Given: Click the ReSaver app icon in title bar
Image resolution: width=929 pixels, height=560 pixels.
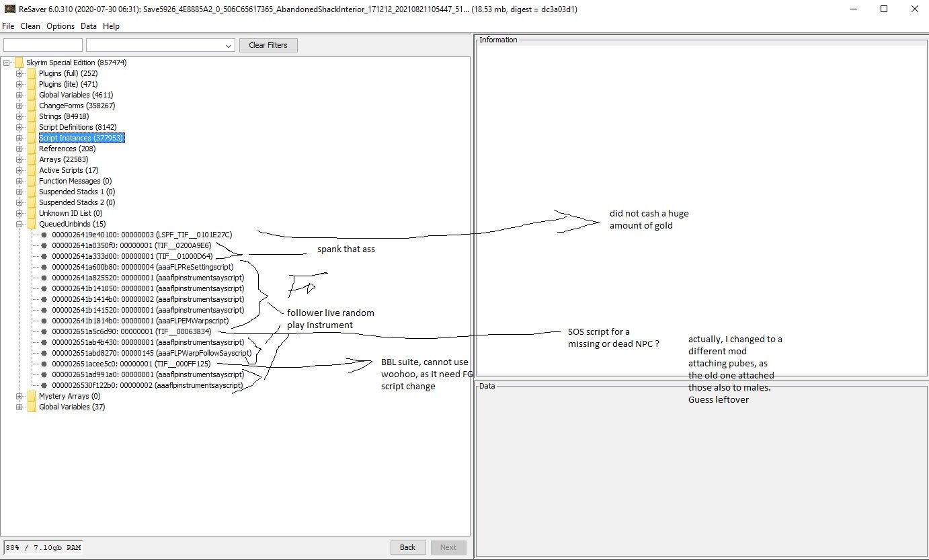Looking at the screenshot, I should 9,9.
